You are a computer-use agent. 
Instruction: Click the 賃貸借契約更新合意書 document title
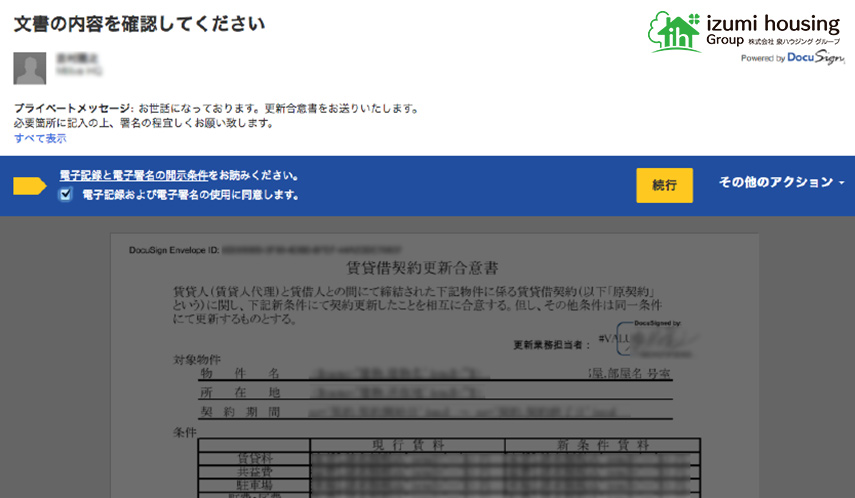[x=421, y=268]
